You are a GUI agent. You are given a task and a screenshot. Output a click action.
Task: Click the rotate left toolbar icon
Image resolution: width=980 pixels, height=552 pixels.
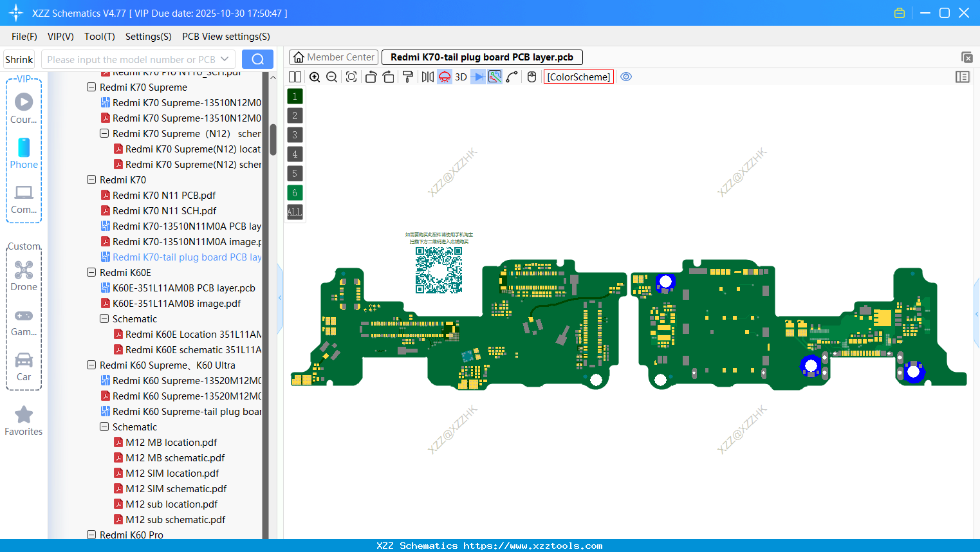[x=371, y=77]
